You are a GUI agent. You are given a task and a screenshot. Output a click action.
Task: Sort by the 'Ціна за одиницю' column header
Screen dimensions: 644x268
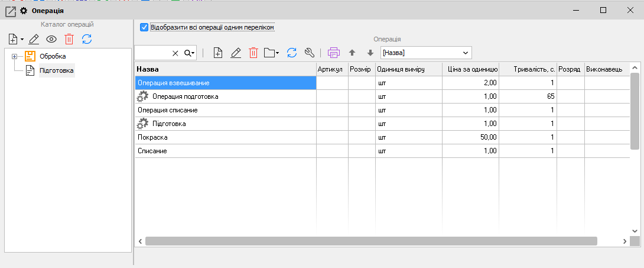tap(470, 69)
